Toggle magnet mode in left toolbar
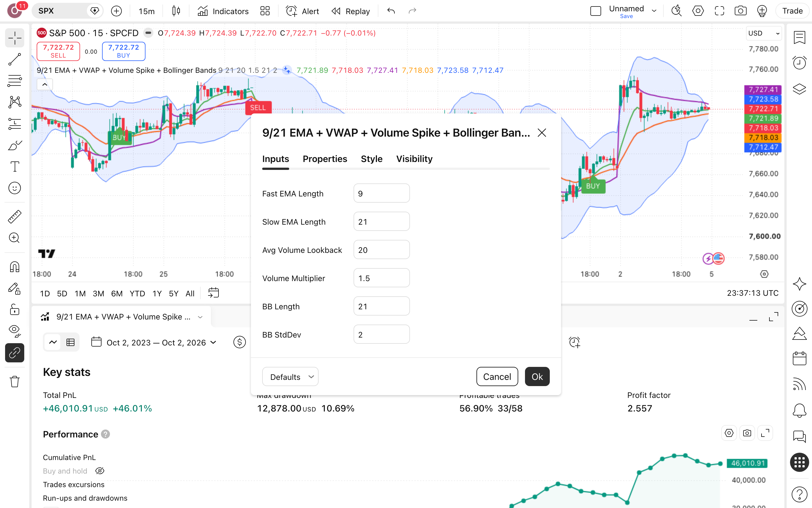812x508 pixels. click(14, 267)
